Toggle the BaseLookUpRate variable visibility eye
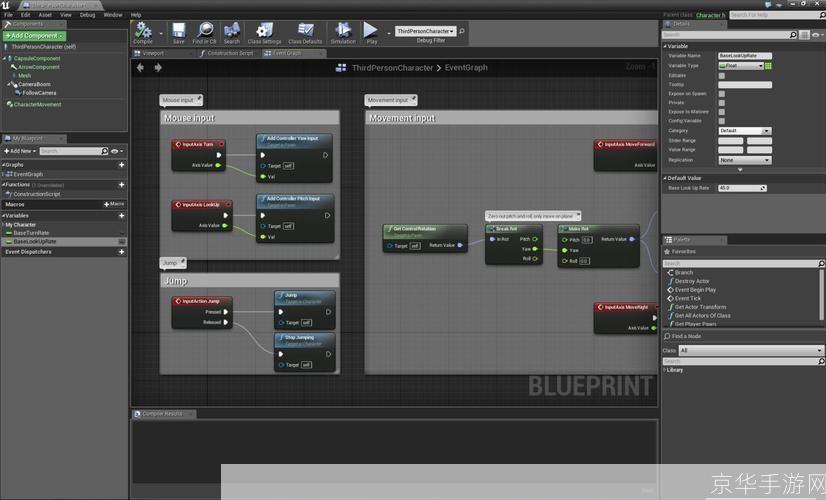826x500 pixels. point(122,241)
